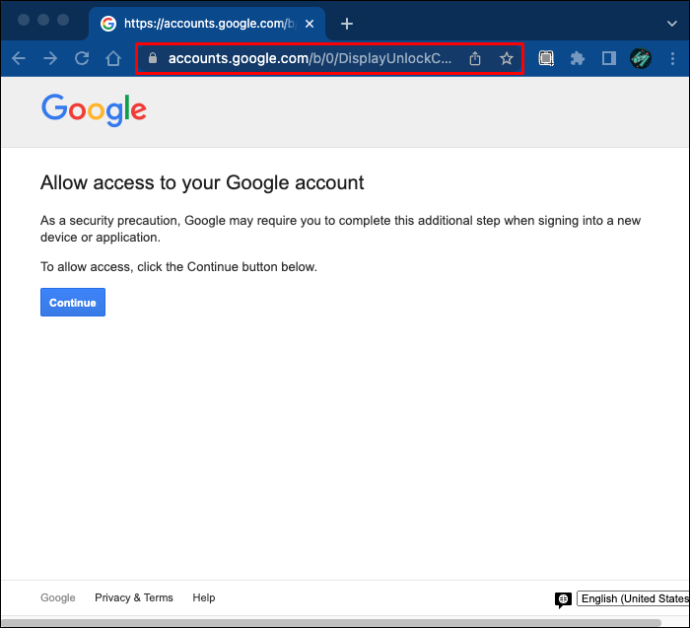
Task: Open the English (United States) language dropdown
Action: click(x=633, y=599)
